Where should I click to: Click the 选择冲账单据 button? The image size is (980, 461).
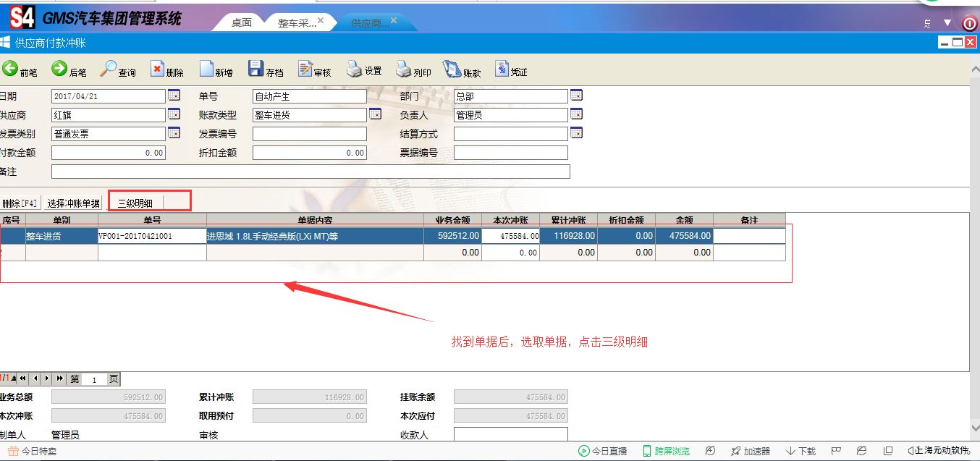point(73,203)
